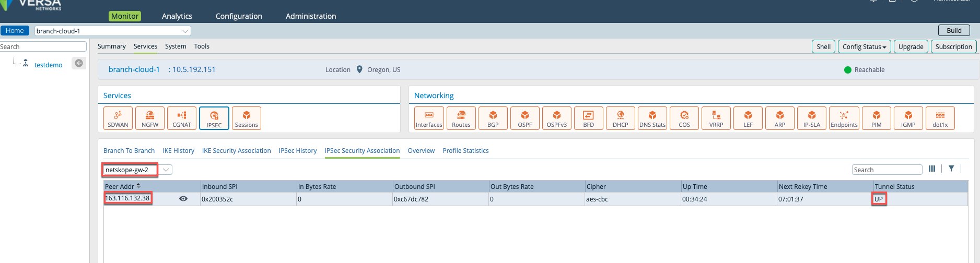Open the OSPFv3 networking icon
The width and height of the screenshot is (980, 263).
coord(557,118)
